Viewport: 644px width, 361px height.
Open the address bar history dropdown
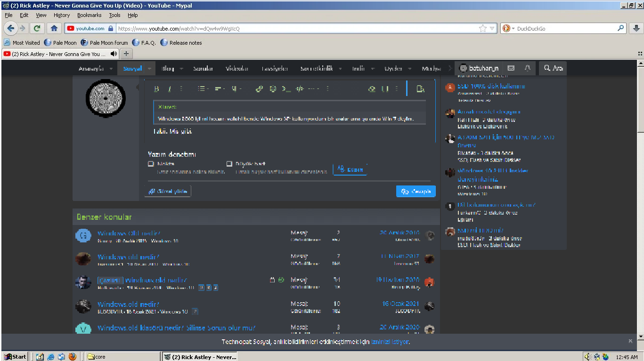493,28
